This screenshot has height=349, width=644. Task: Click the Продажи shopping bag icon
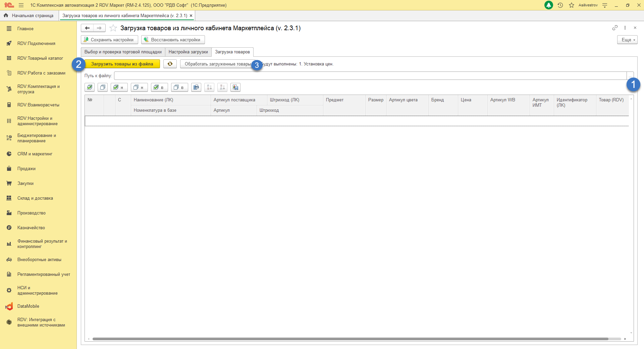pyautogui.click(x=9, y=168)
